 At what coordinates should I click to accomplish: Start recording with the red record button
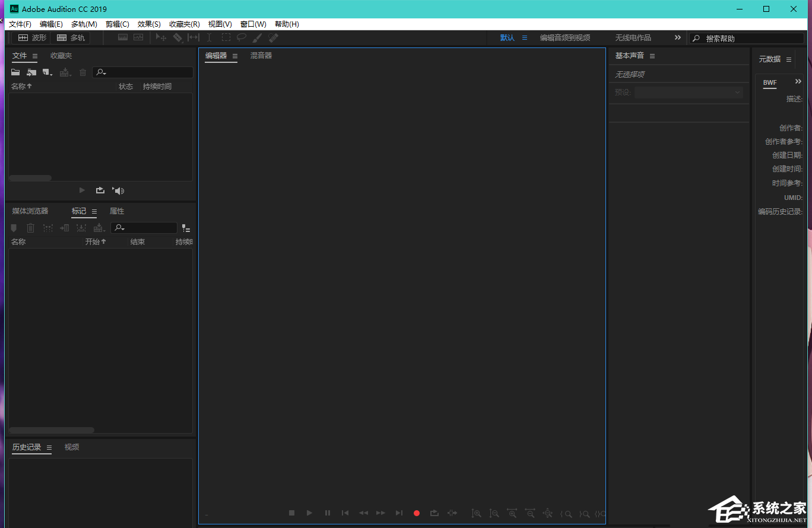pyautogui.click(x=417, y=513)
